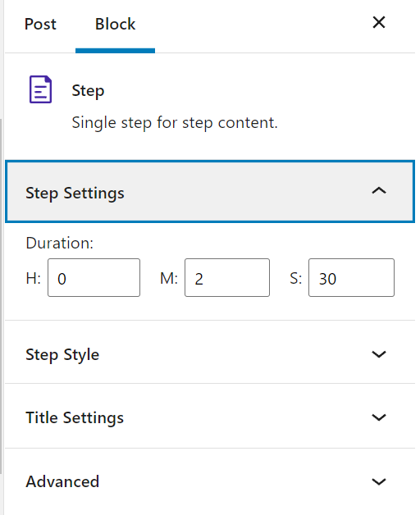
Task: Select the Block tab
Action: point(115,25)
